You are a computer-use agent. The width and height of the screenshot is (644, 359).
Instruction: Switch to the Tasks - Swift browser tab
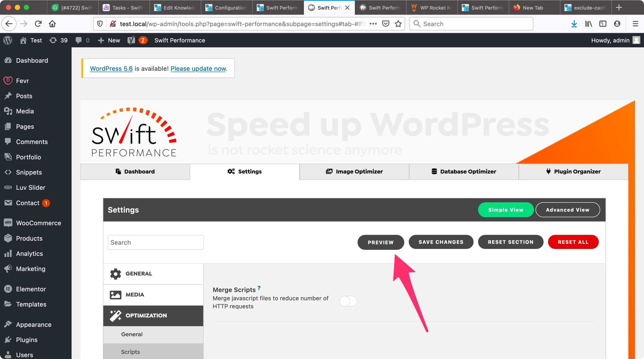tap(124, 8)
